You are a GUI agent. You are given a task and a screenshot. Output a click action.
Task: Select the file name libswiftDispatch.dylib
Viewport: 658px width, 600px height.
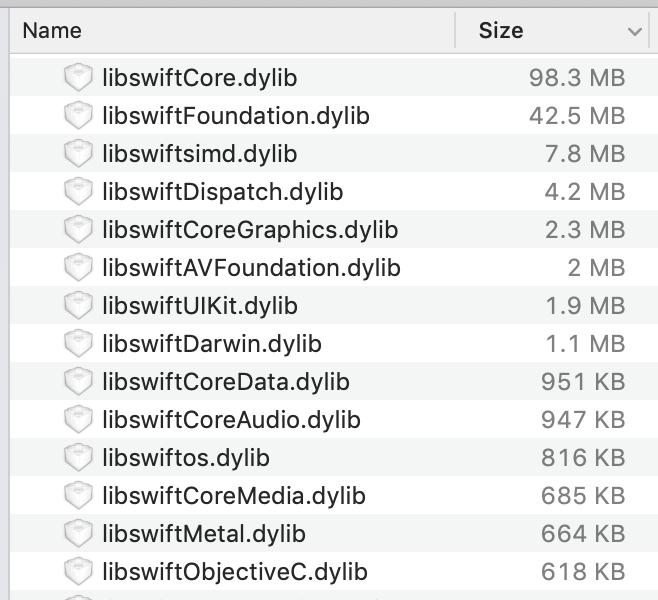tap(223, 192)
